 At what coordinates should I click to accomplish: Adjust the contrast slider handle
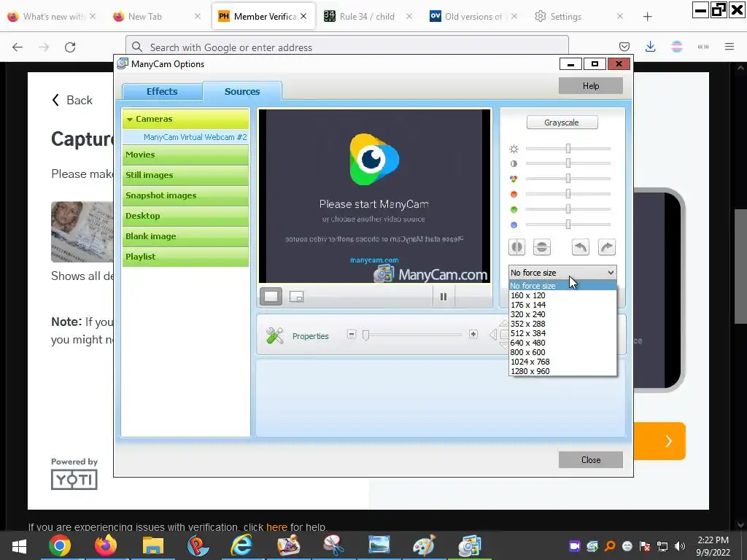pos(568,163)
